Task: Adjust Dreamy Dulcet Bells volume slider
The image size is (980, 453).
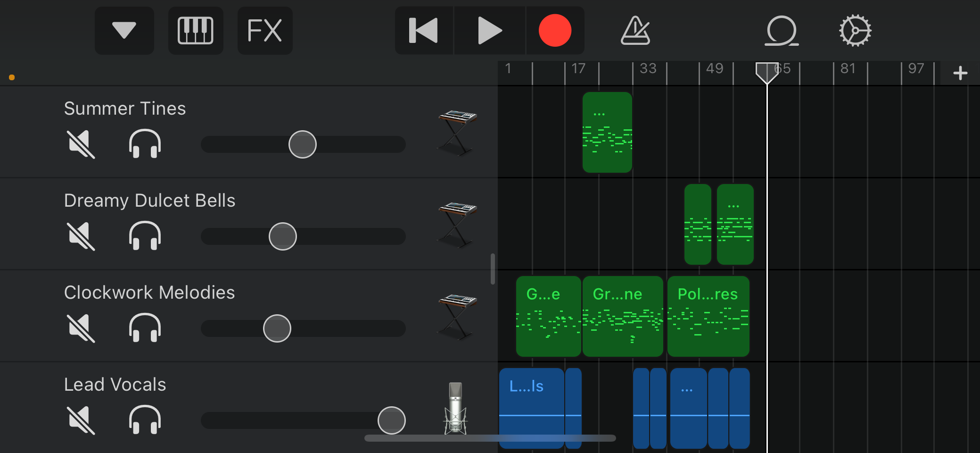Action: tap(283, 236)
